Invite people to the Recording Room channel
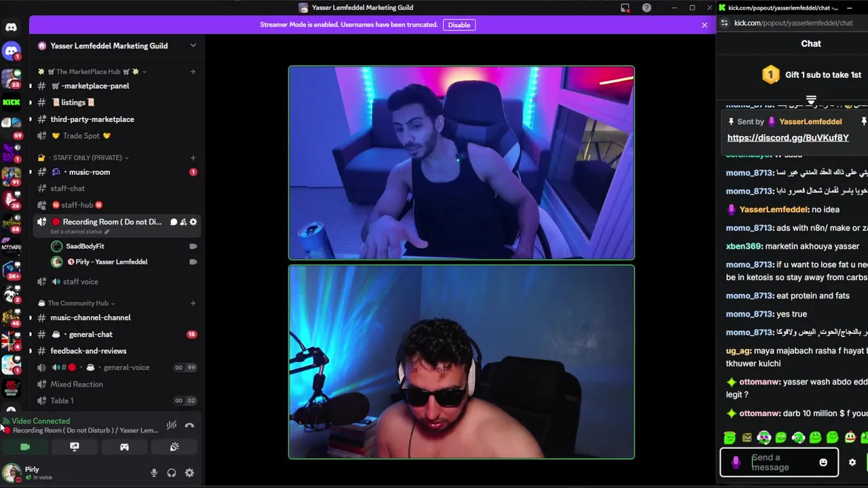 coord(183,222)
